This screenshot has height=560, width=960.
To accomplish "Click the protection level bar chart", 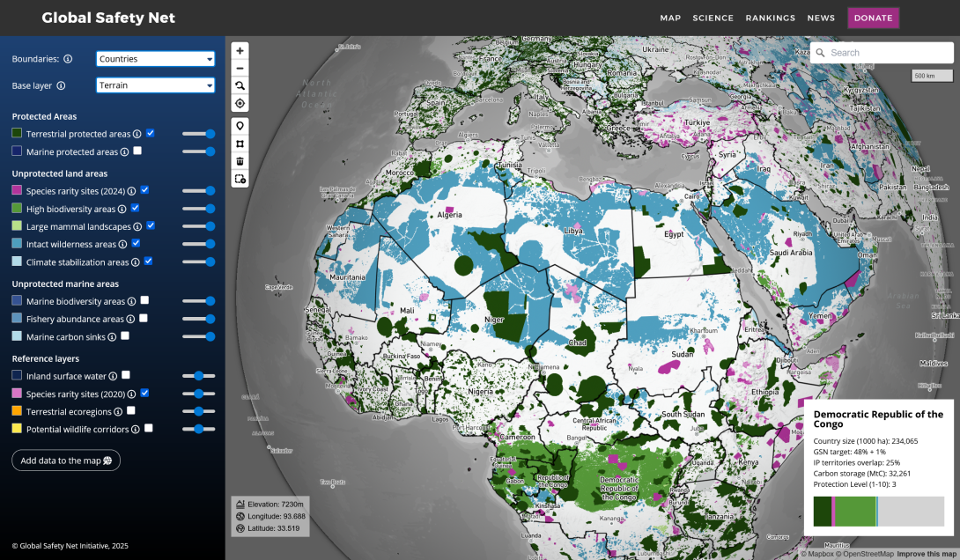I will coord(879,512).
